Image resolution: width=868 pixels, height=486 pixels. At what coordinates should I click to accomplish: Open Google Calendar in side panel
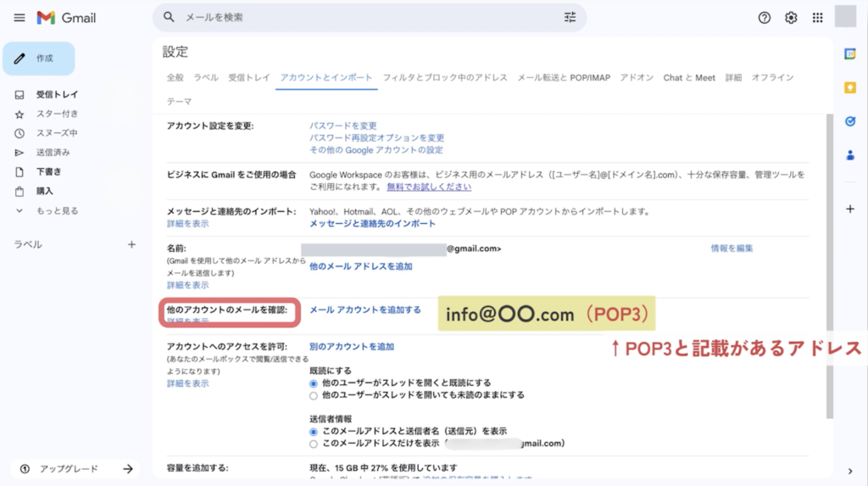850,54
